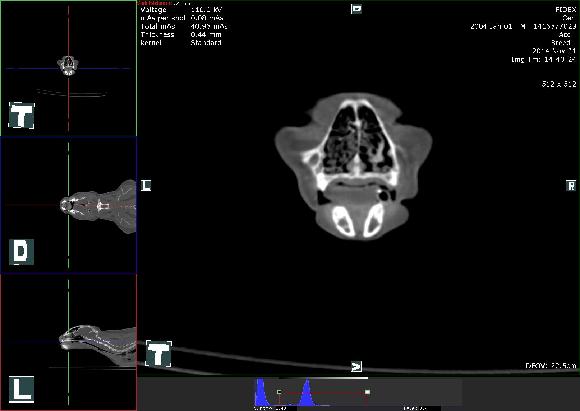
Task: Click the top-center orientation marker icon
Action: coord(356,9)
